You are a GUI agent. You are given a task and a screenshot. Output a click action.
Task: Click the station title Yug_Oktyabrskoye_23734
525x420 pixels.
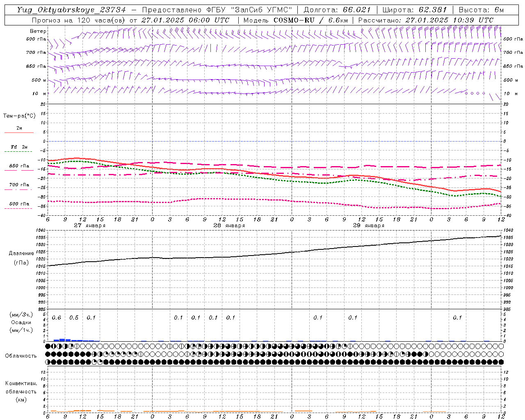(71, 10)
